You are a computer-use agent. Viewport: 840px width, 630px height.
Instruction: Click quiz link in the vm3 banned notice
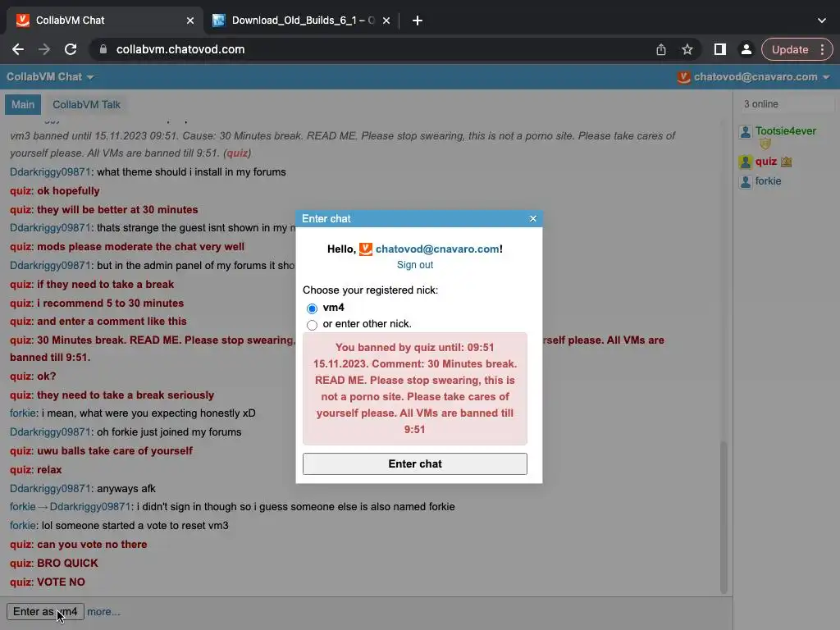coord(237,153)
